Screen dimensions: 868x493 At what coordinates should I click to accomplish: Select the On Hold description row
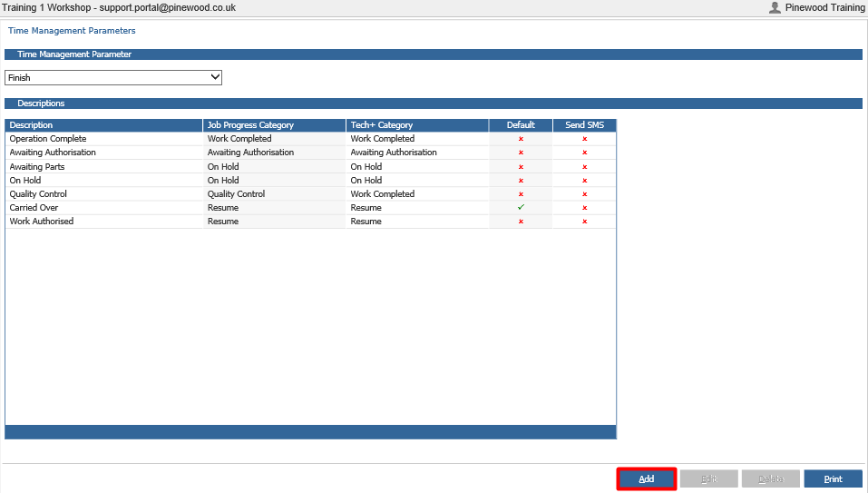(310, 180)
